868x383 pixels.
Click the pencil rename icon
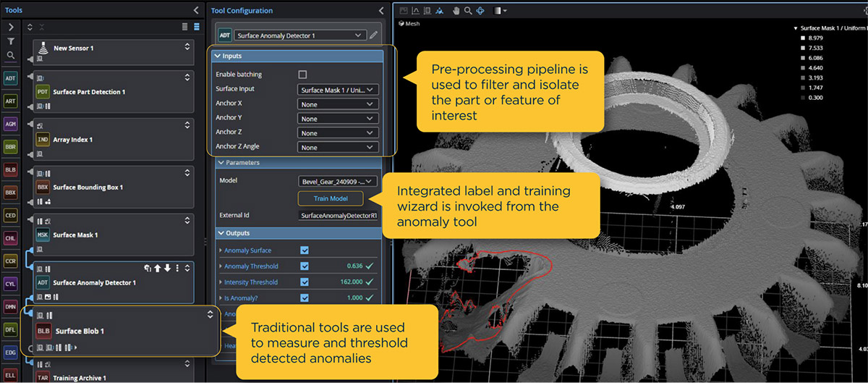(373, 35)
